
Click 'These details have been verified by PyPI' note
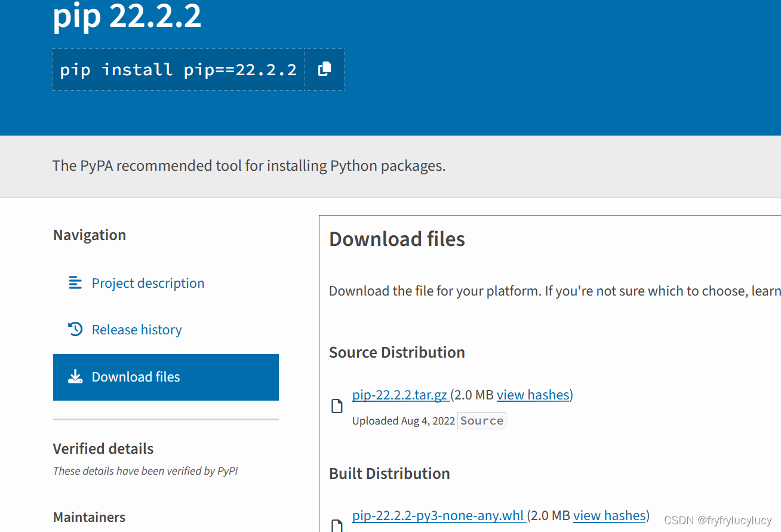tap(146, 471)
